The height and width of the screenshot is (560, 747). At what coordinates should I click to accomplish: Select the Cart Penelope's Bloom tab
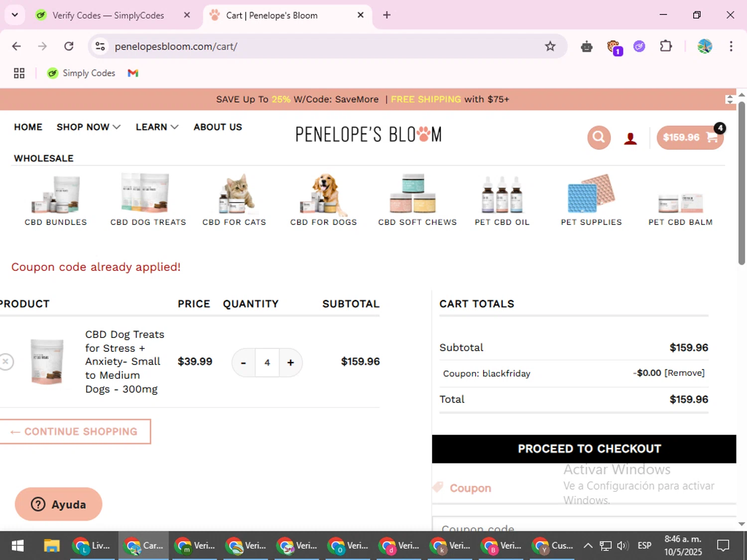(x=286, y=15)
